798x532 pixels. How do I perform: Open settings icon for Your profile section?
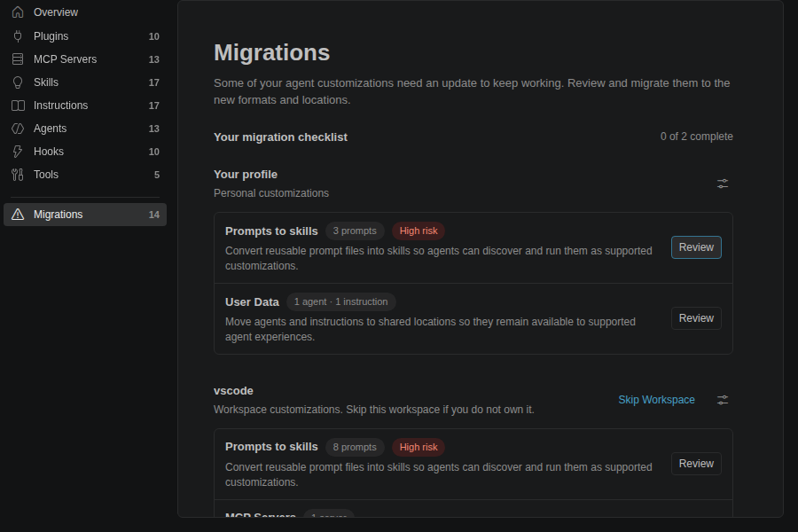point(722,184)
